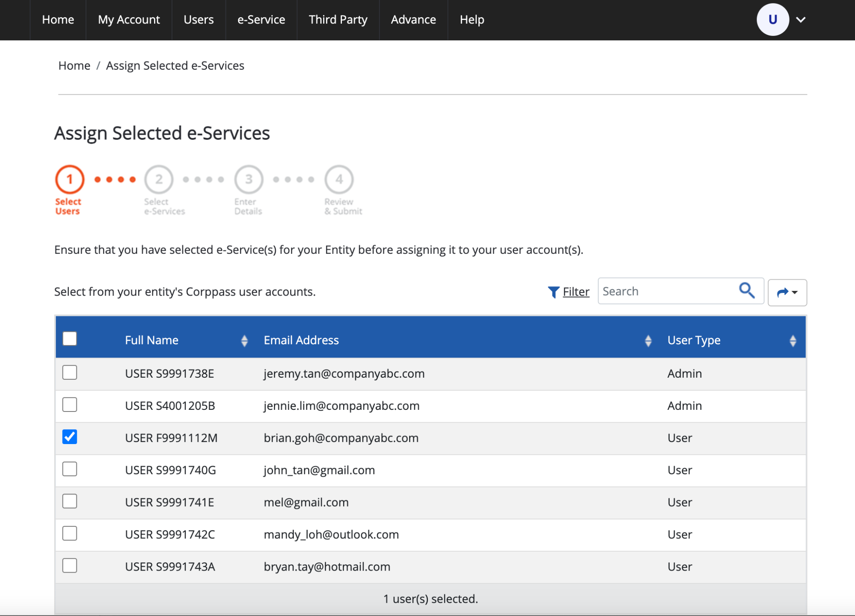
Task: Open the e-Service menu
Action: (x=261, y=20)
